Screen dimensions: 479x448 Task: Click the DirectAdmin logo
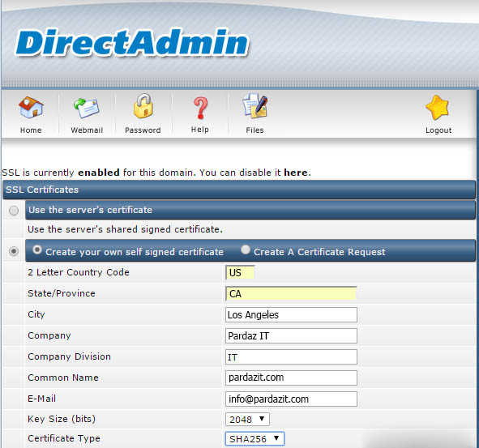[x=132, y=42]
